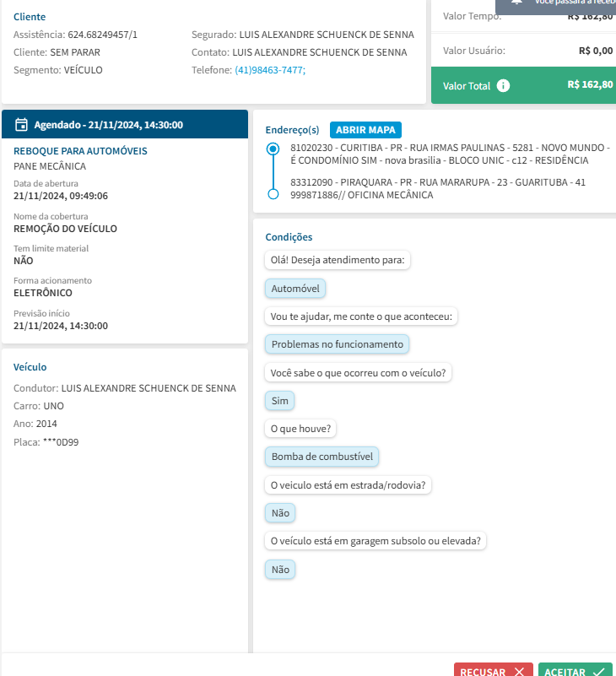Call the phone number (41)98463-7477 link
The height and width of the screenshot is (676, 616).
pos(270,70)
